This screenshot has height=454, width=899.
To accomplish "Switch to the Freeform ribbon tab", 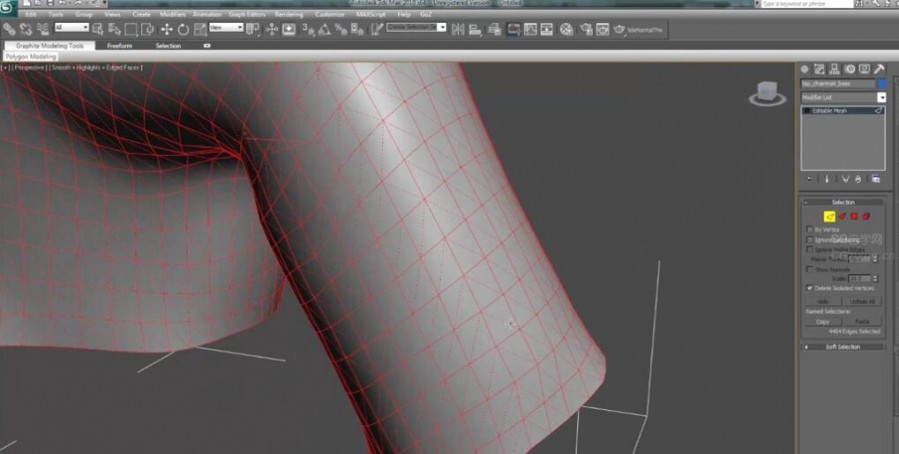I will [x=119, y=45].
